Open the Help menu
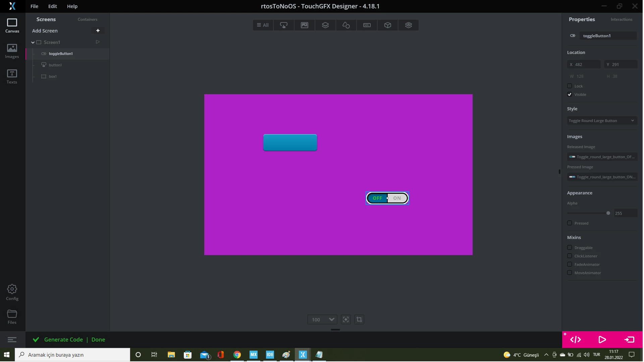 click(72, 6)
